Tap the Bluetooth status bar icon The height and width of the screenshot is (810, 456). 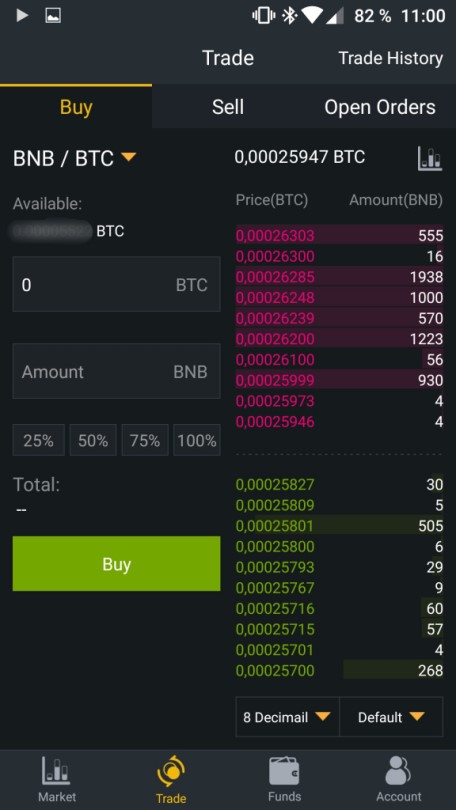tap(289, 16)
